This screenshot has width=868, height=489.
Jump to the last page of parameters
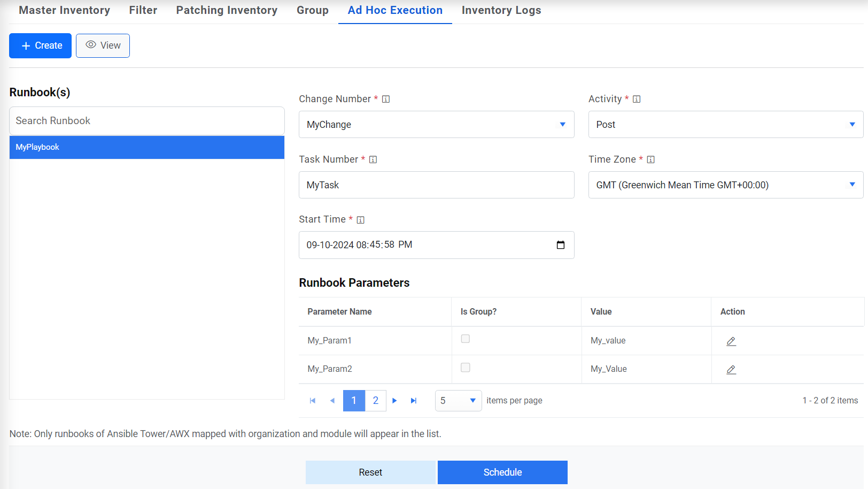pos(414,400)
